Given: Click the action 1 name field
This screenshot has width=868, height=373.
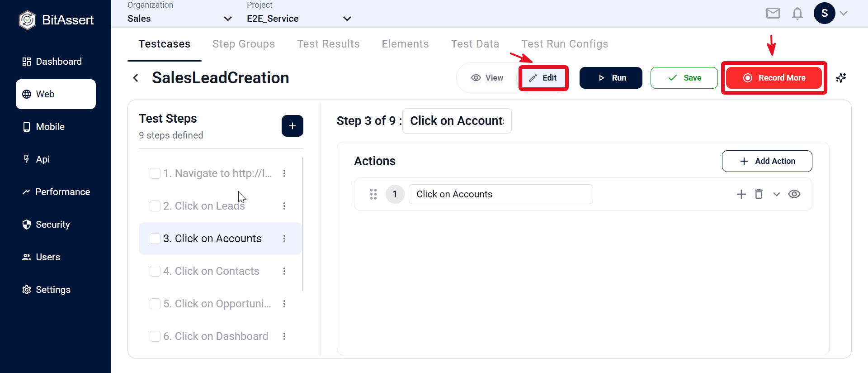Looking at the screenshot, I should 501,194.
